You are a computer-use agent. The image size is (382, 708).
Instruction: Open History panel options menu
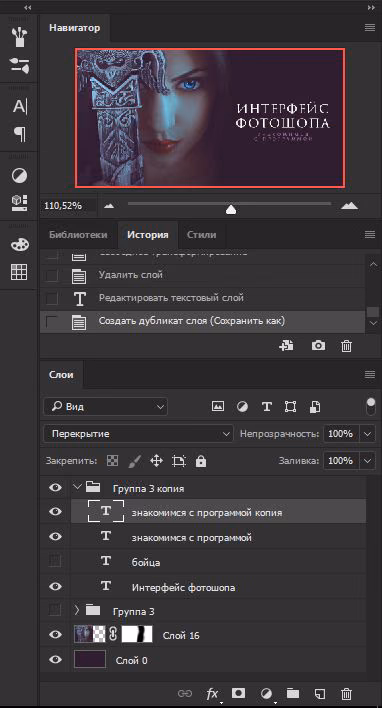tap(370, 234)
